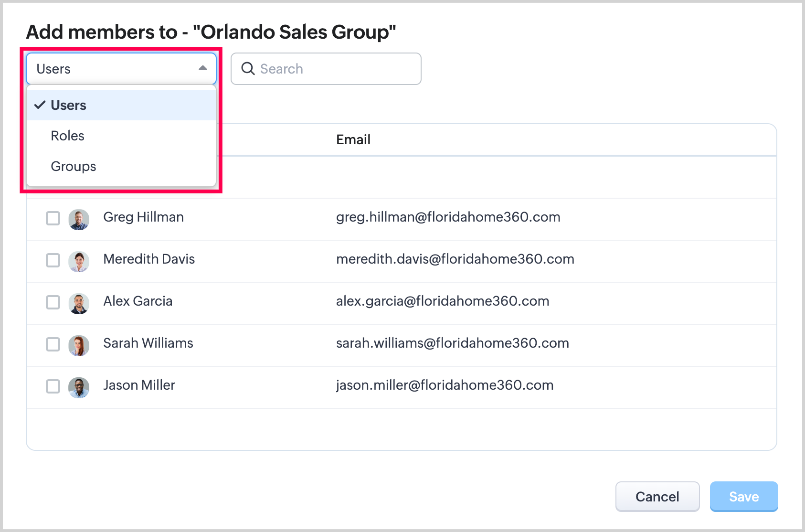Collapse the Users dropdown via its arrow
This screenshot has width=805, height=532.
coord(203,68)
